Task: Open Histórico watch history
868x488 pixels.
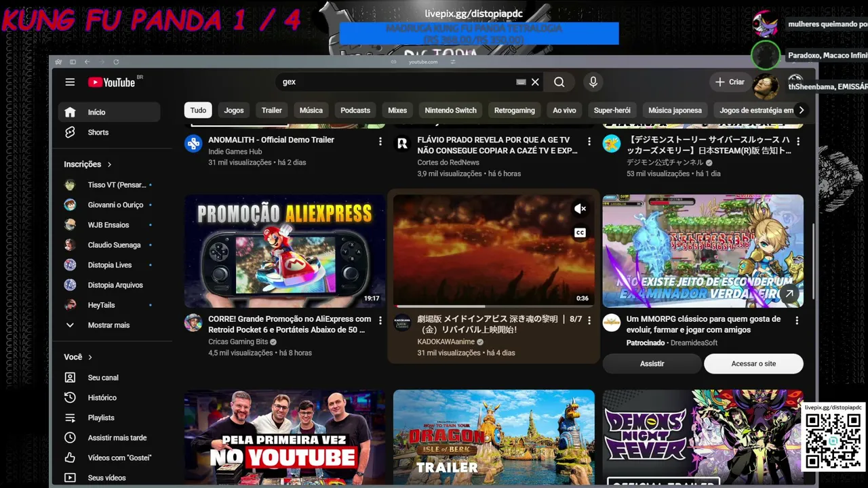Action: [109, 398]
